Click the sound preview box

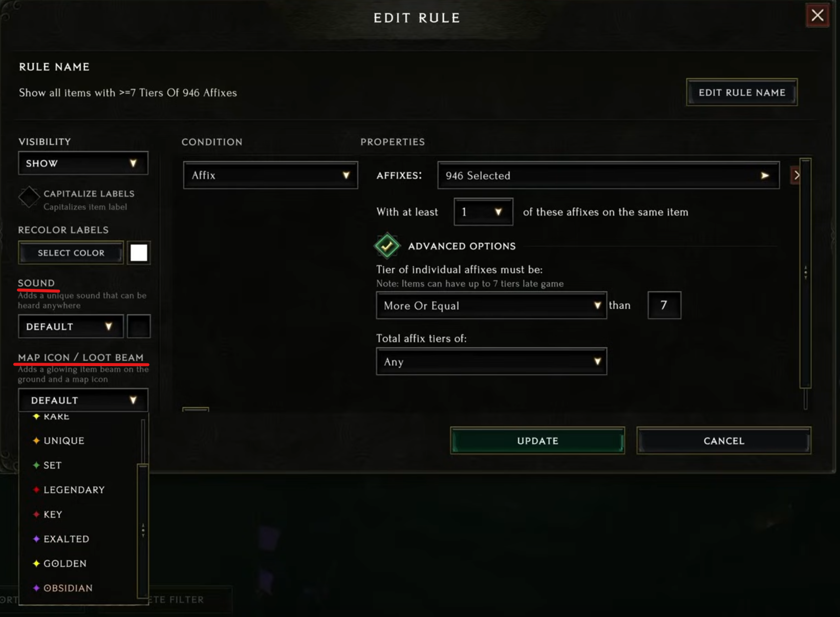click(139, 326)
